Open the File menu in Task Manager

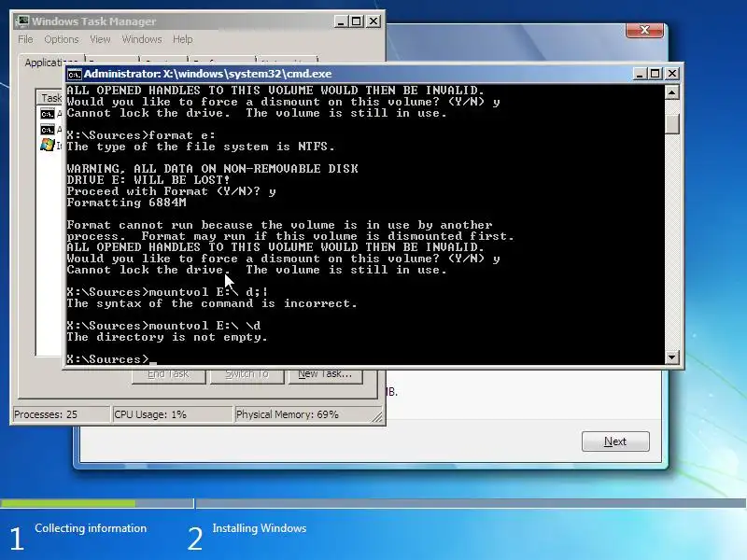tap(25, 39)
